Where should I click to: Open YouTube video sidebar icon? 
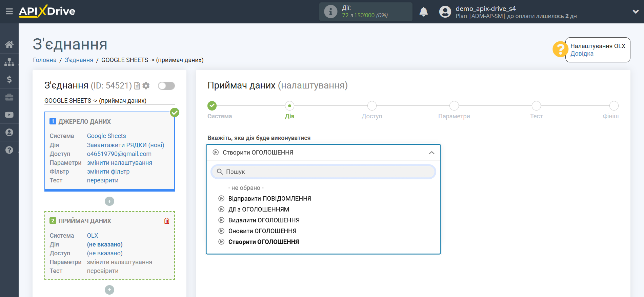point(9,115)
